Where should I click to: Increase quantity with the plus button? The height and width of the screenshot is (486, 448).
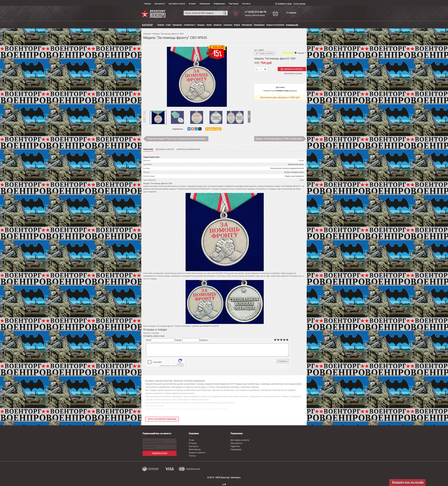tap(265, 69)
